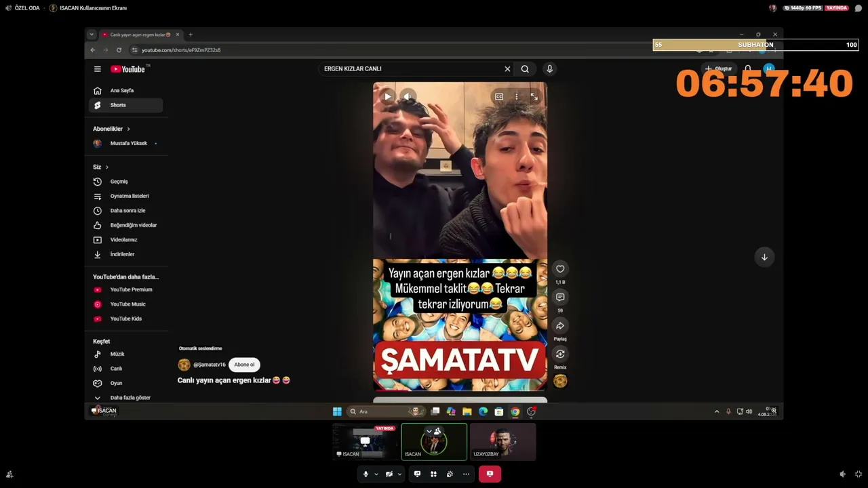Viewport: 868px width, 488px height.
Task: Enter fullscreen on the Short player
Action: pyautogui.click(x=534, y=97)
